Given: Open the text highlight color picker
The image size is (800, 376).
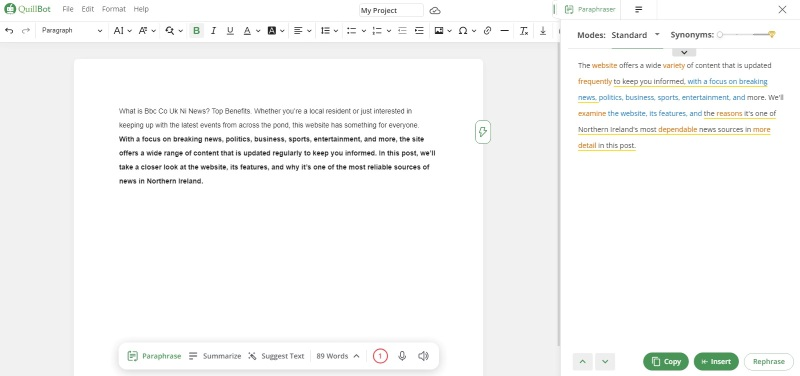Looking at the screenshot, I should pos(276,31).
